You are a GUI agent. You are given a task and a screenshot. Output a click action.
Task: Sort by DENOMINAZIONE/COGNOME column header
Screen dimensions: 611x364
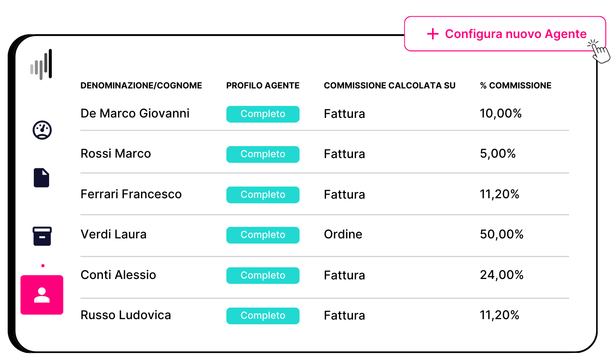(141, 85)
